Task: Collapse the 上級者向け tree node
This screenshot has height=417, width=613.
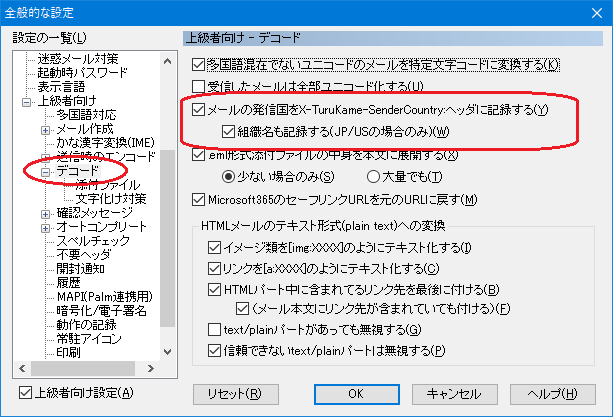Action: tap(28, 101)
